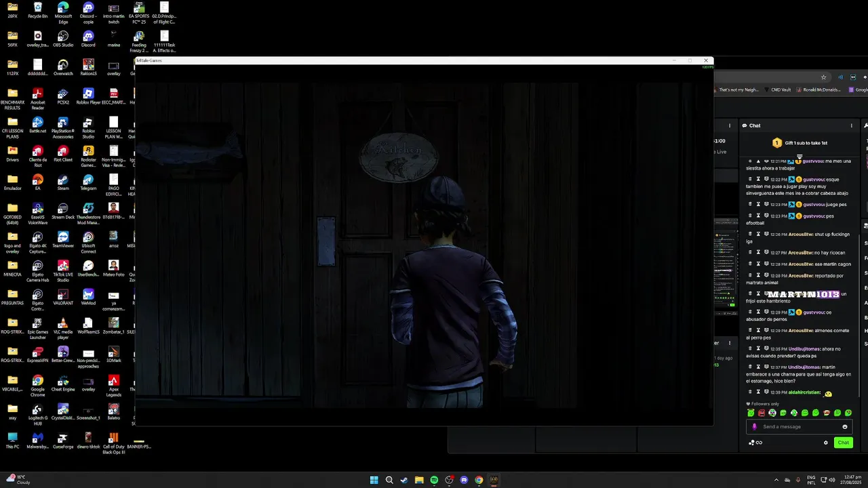Screen dimensions: 868x488
Task: Select the Google Chrome desktop icon
Action: click(38, 386)
